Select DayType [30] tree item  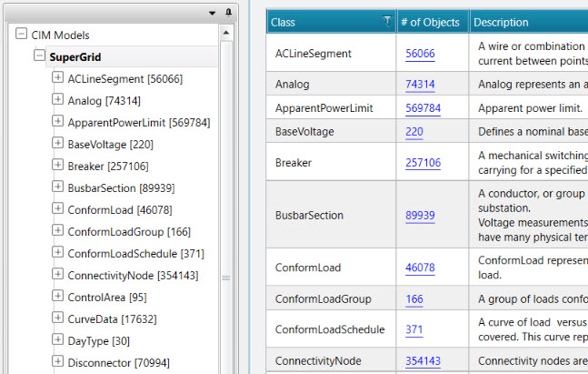point(99,341)
